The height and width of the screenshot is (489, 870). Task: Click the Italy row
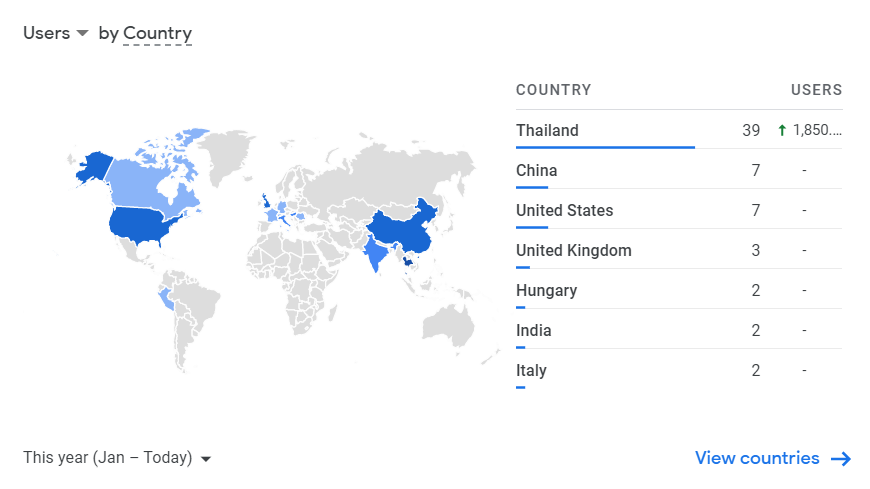click(679, 370)
